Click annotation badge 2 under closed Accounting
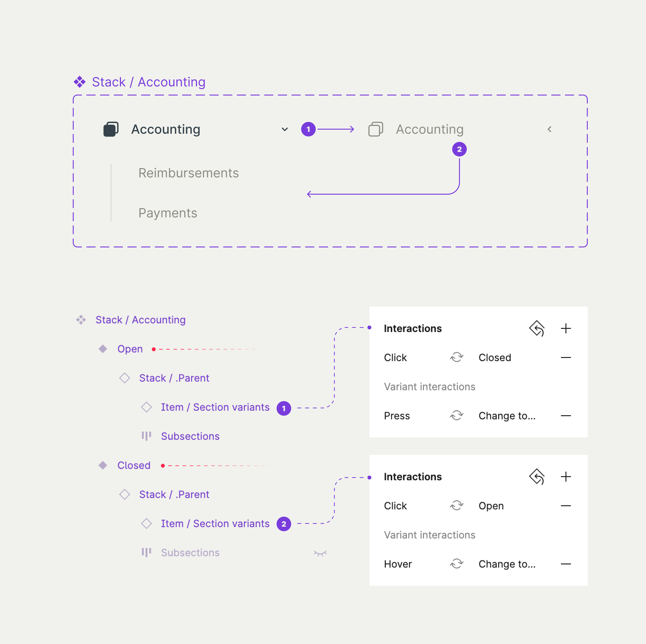 tap(459, 149)
